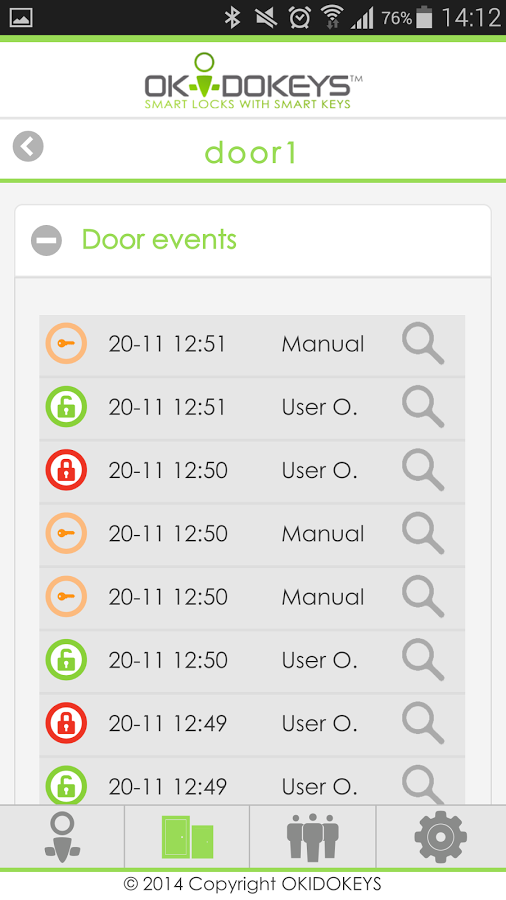Open the image notification in status bar
The image size is (506, 900).
tap(21, 18)
